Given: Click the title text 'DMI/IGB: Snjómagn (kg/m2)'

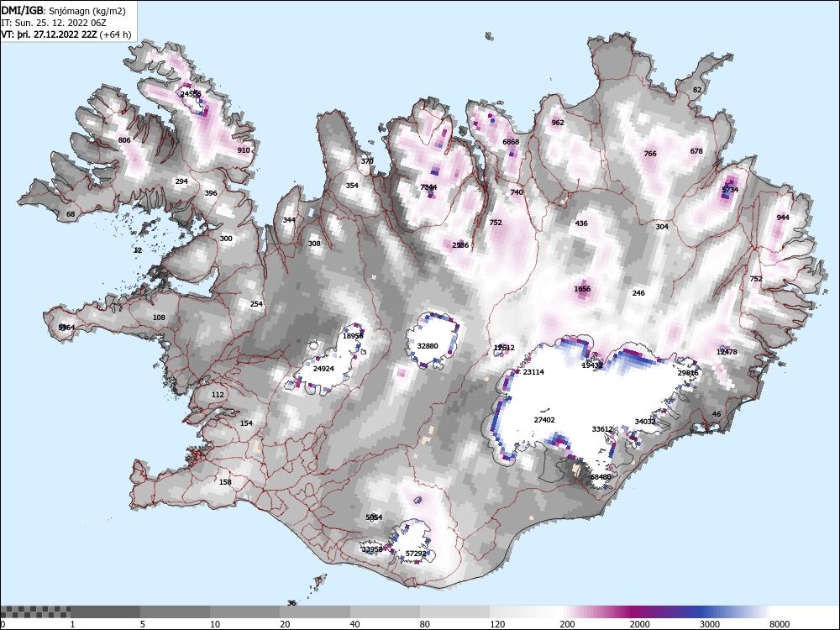Looking at the screenshot, I should point(63,11).
